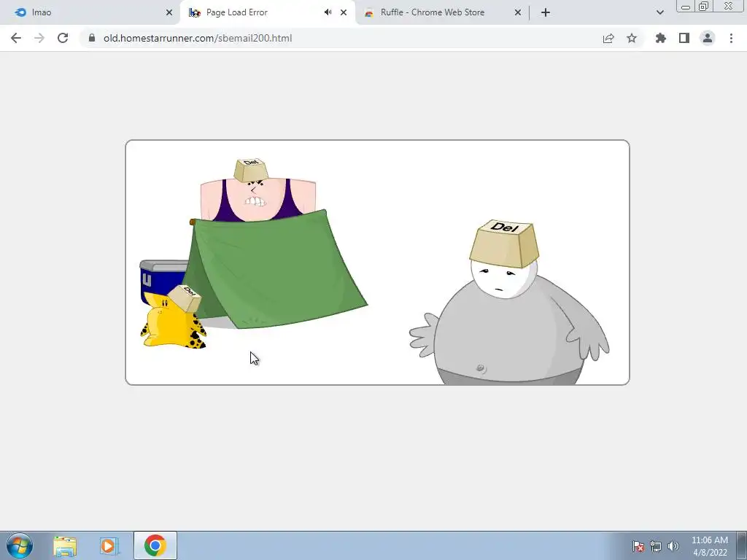
Task: Close the lmao tab
Action: tap(169, 12)
